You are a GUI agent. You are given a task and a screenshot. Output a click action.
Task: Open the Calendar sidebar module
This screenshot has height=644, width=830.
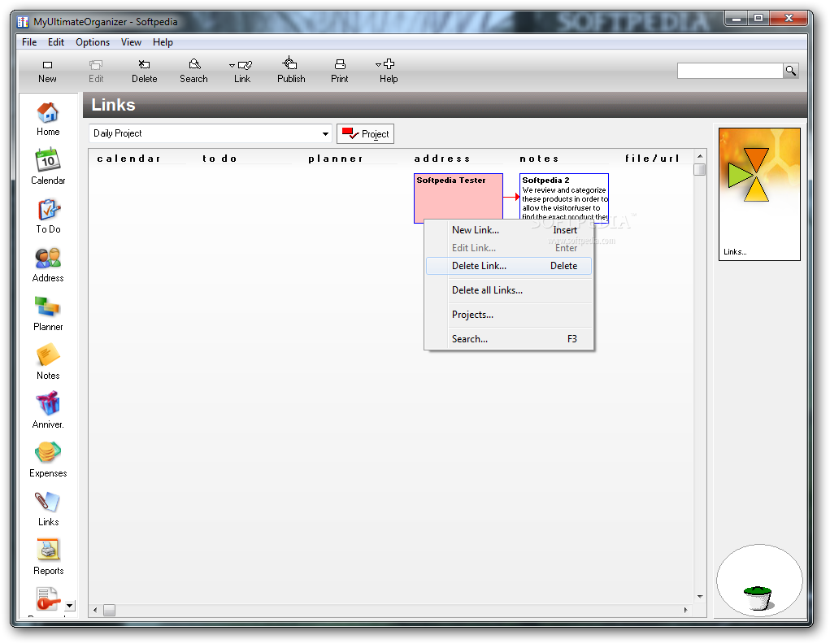click(x=48, y=167)
